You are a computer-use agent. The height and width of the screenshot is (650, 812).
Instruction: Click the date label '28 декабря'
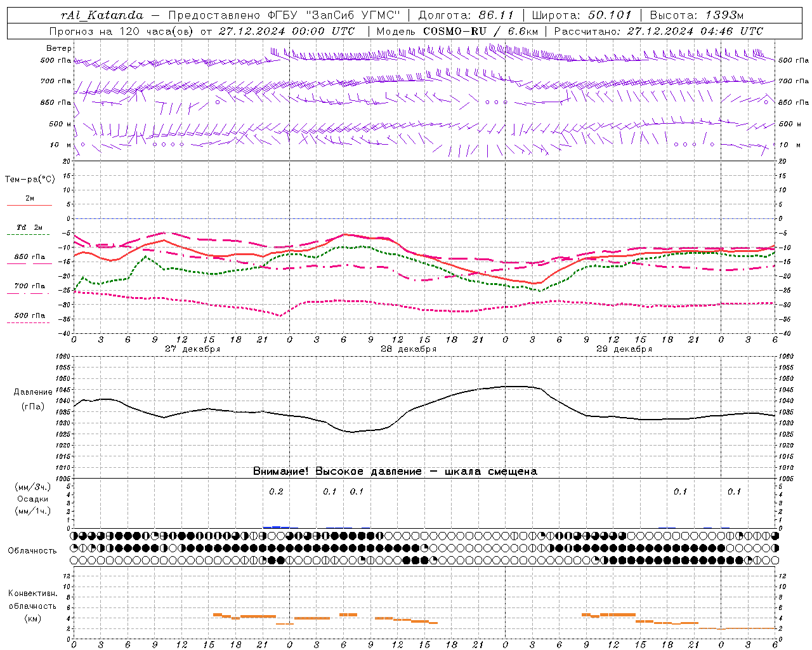[409, 349]
